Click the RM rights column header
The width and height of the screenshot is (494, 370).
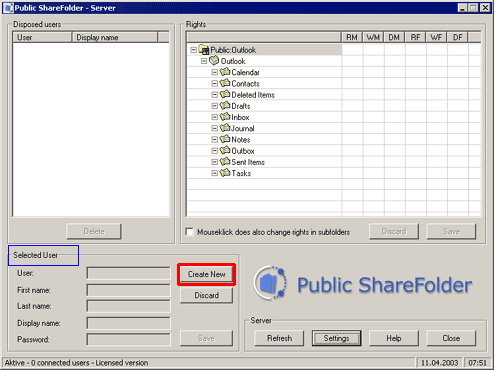pos(352,37)
